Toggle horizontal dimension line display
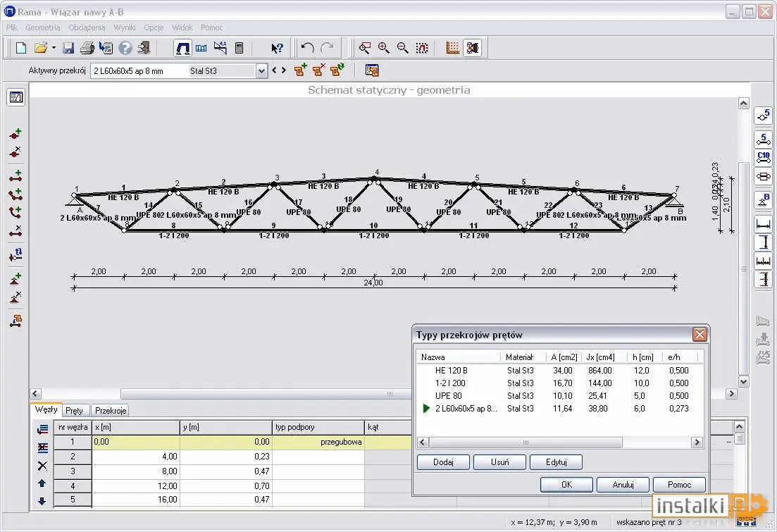 tap(763, 223)
